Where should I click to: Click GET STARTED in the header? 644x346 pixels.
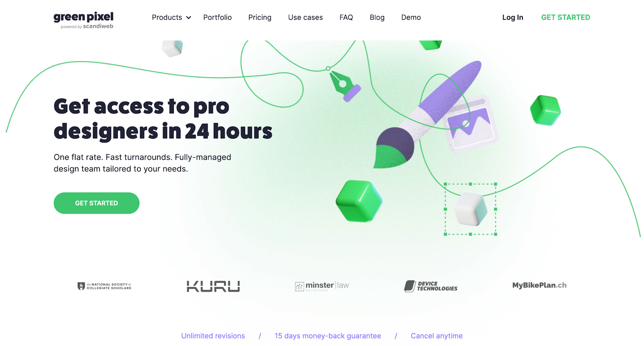[566, 17]
